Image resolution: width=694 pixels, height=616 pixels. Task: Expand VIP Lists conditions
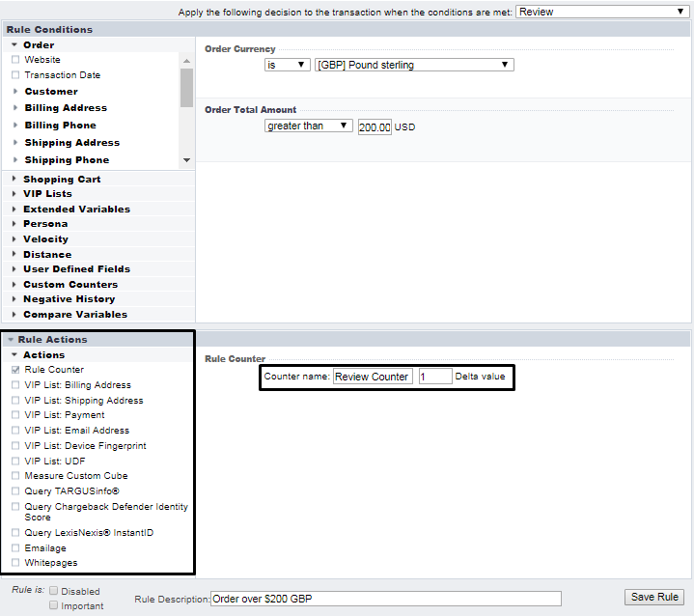point(14,193)
